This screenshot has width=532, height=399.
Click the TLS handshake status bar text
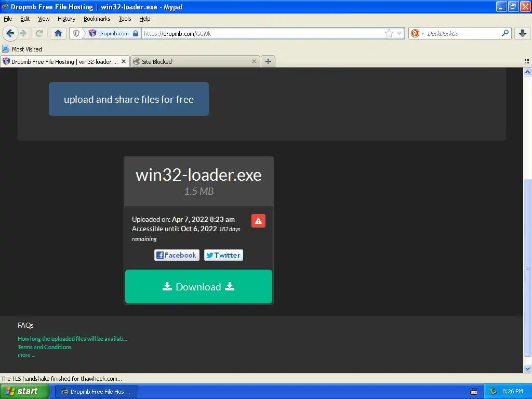(x=62, y=379)
